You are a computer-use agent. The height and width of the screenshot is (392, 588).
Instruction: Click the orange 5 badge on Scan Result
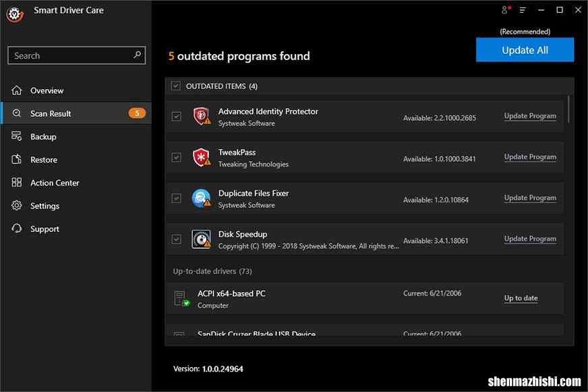[137, 113]
